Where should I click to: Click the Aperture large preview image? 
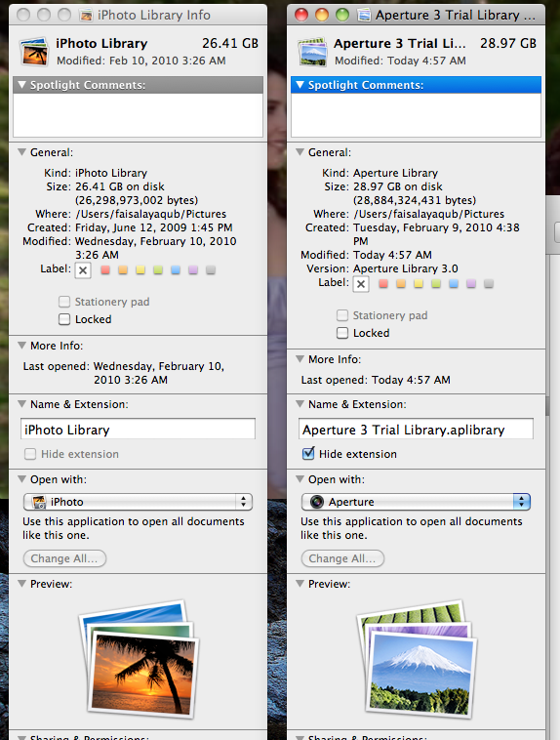417,659
